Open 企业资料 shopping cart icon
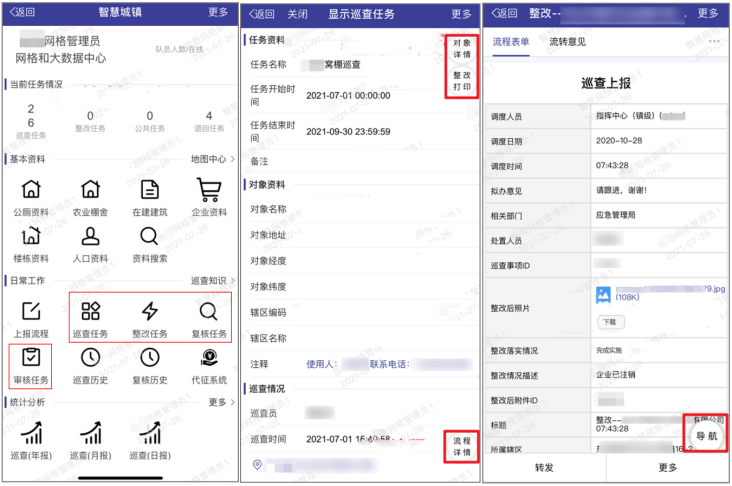The image size is (732, 486). (x=209, y=189)
